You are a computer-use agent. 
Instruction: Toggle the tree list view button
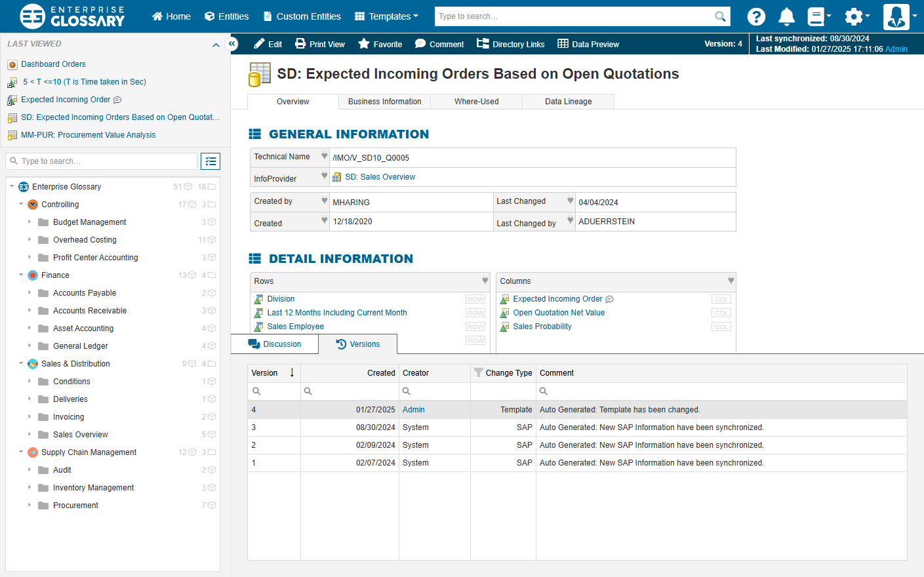pos(211,161)
